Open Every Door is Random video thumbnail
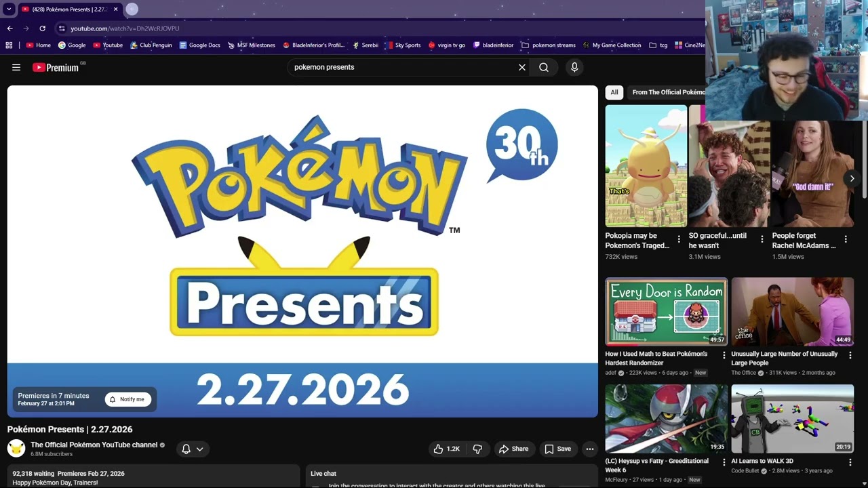The height and width of the screenshot is (488, 868). [x=667, y=311]
